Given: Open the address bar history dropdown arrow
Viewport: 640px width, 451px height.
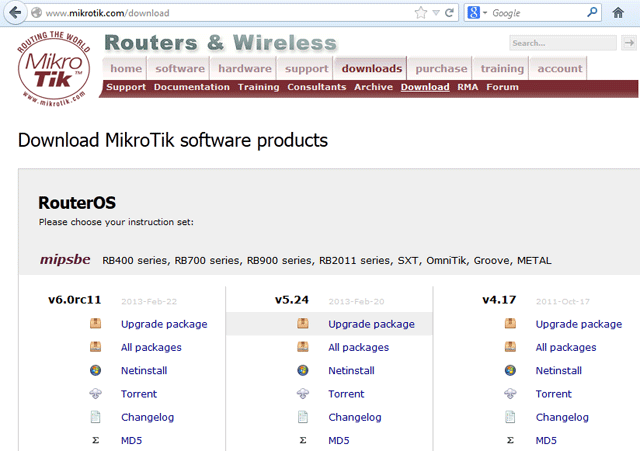Looking at the screenshot, I should point(436,13).
